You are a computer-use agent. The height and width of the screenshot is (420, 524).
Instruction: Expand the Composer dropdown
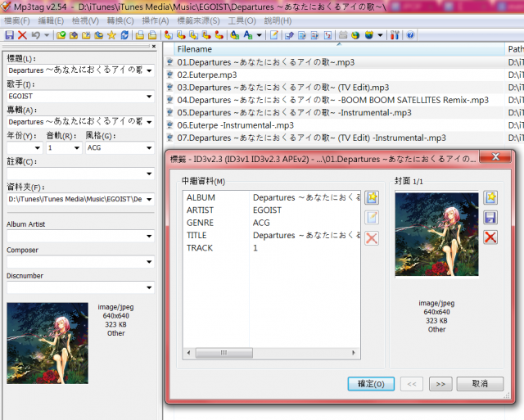[149, 262]
